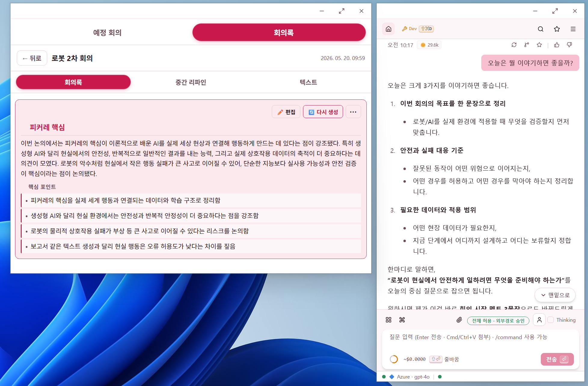Give thumbs down to the response
588x386 pixels.
coord(569,45)
